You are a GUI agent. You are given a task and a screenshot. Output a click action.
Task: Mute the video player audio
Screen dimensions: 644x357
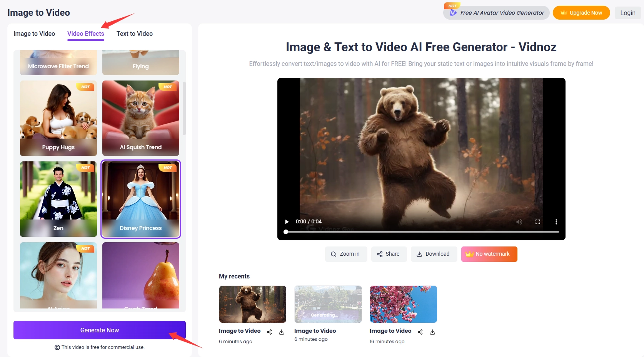(x=519, y=221)
